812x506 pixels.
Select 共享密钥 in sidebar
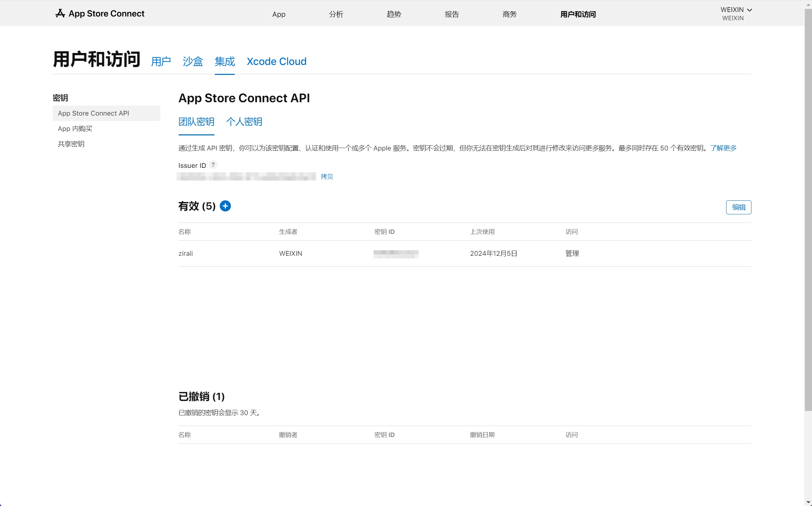[71, 144]
